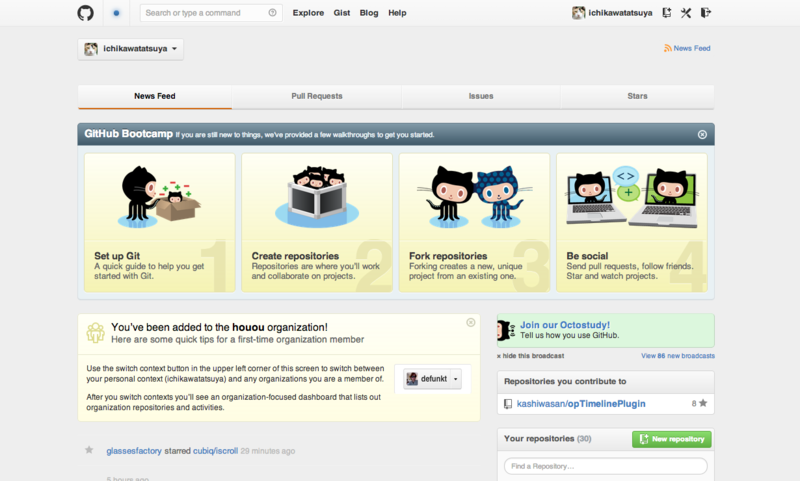Click star icon beside glassesfactory activity
Viewport: 800px width, 481px height.
point(89,450)
